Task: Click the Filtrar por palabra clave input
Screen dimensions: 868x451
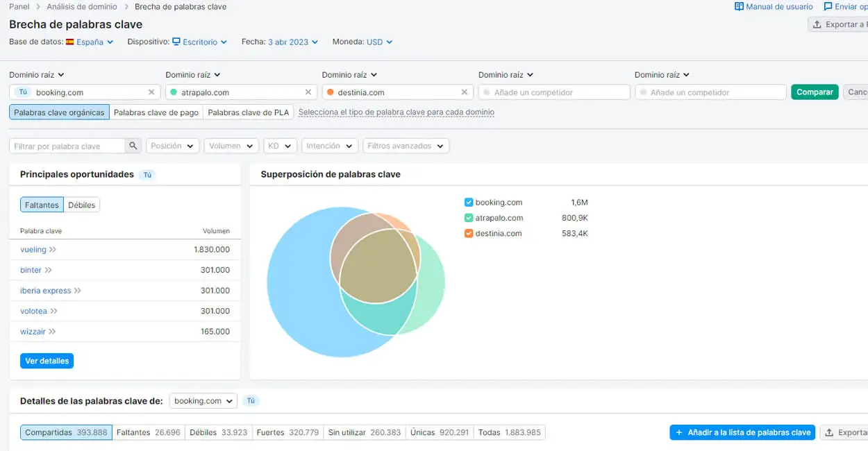Action: [x=68, y=146]
